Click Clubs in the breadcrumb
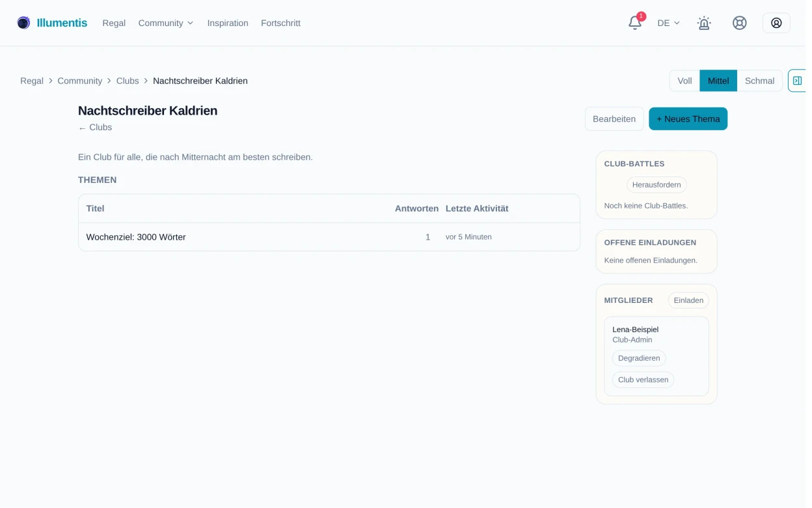Viewport: 812px width, 508px height. click(x=128, y=81)
